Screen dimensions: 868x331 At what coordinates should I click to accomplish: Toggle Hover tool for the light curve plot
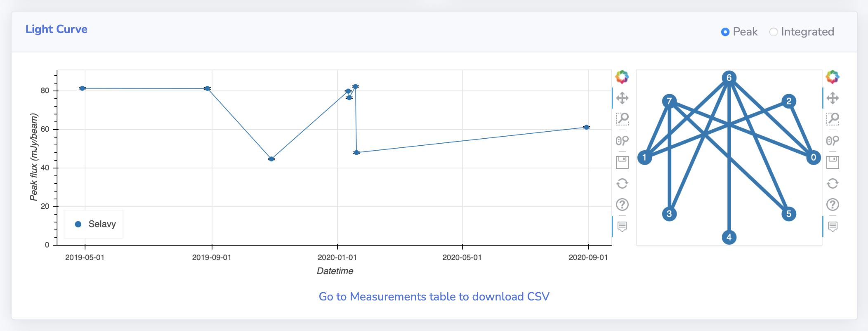coord(622,226)
